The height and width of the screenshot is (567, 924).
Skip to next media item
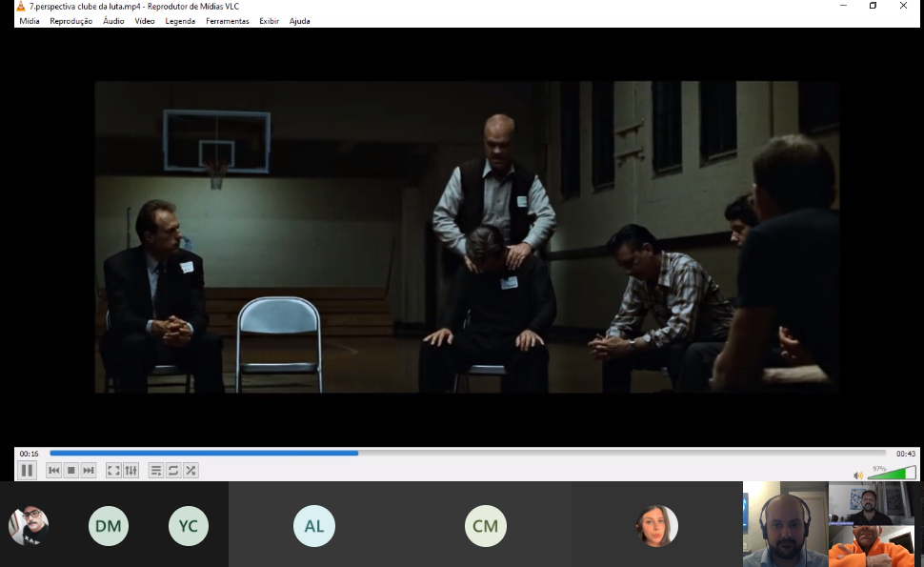point(89,471)
